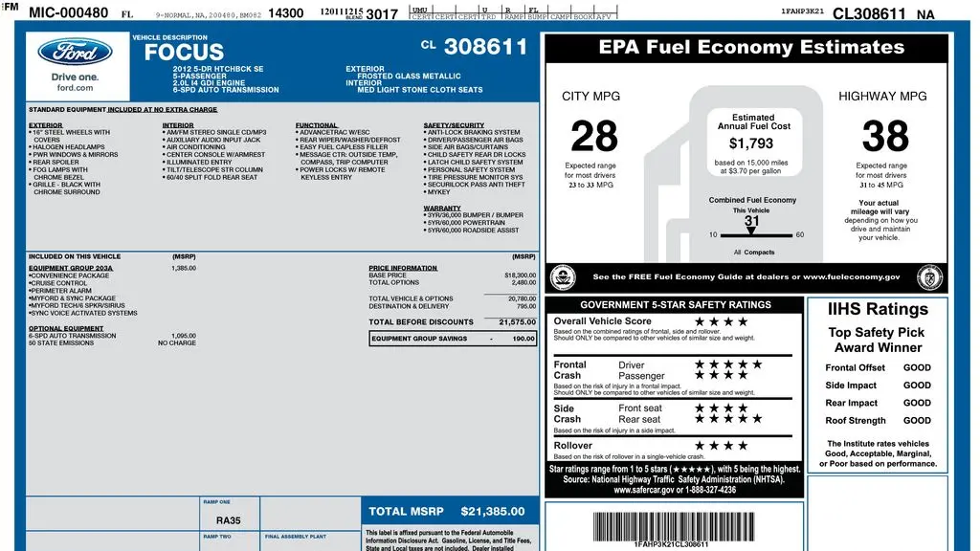Screen dimensions: 980x551
Task: Click the EPA seal left of the fuel guide text
Action: pyautogui.click(x=563, y=277)
